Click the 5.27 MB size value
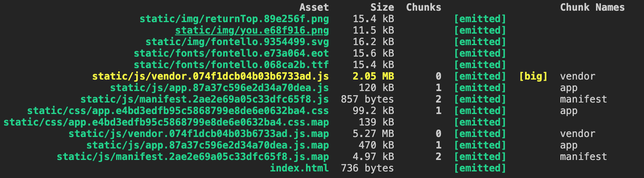Screen dimensions: 644x178 373,134
